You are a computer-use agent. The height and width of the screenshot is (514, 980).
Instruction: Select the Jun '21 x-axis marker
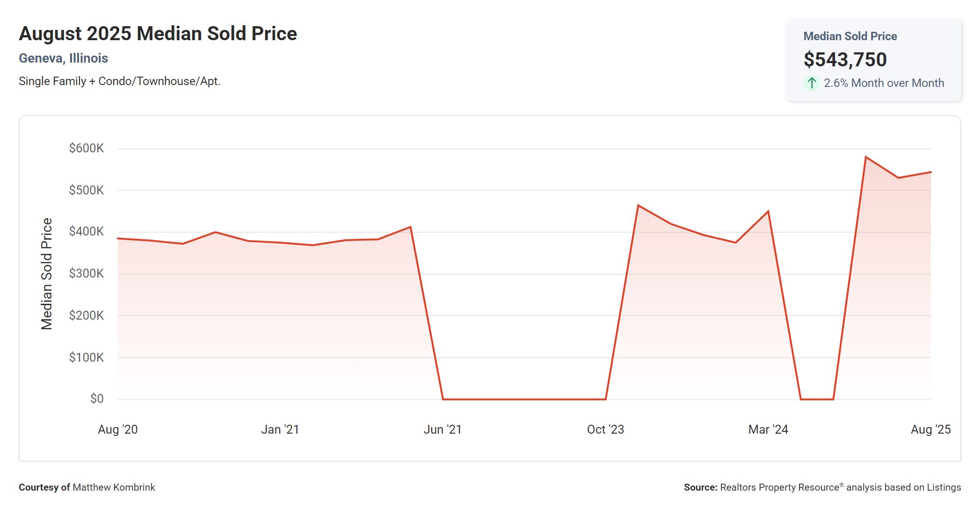click(442, 429)
